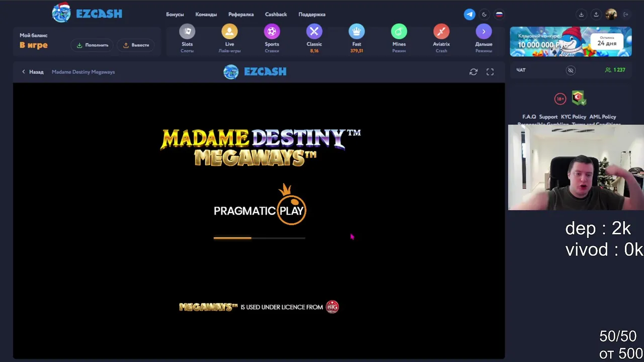This screenshot has width=644, height=362.
Task: Open the Бонусы menu
Action: tap(175, 15)
